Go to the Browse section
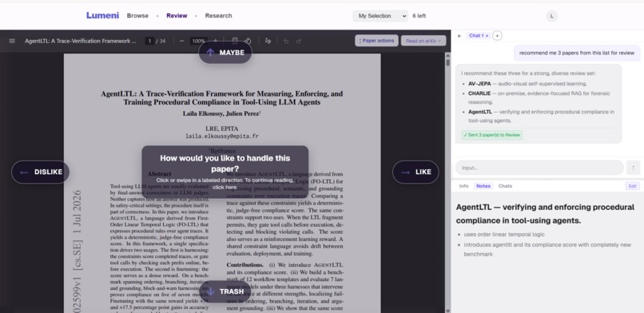This screenshot has width=644, height=313. pos(137,16)
